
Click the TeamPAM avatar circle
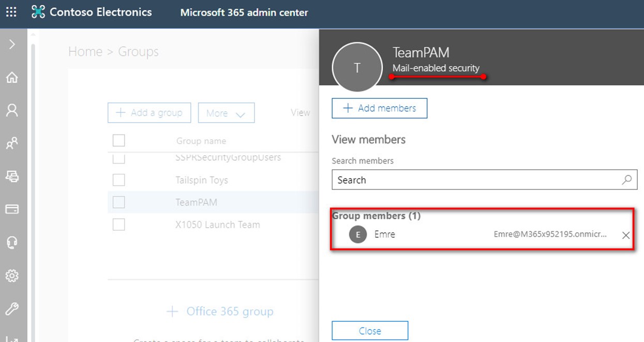(357, 68)
